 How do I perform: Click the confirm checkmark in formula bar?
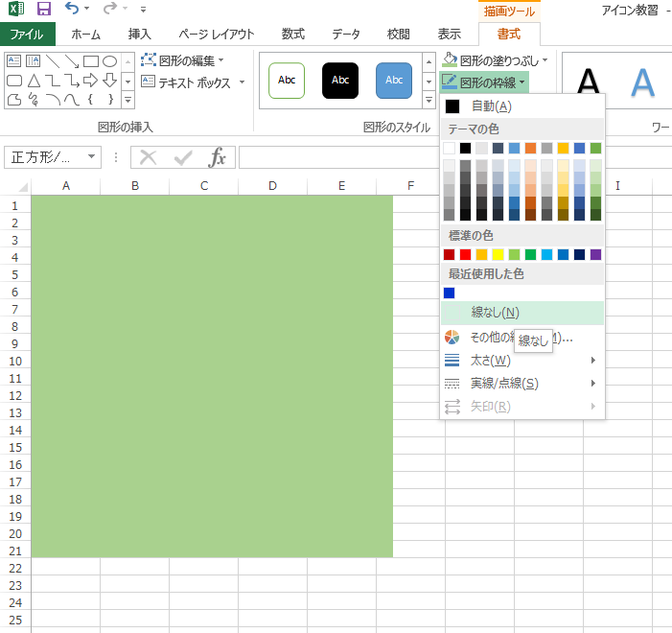pyautogui.click(x=183, y=157)
